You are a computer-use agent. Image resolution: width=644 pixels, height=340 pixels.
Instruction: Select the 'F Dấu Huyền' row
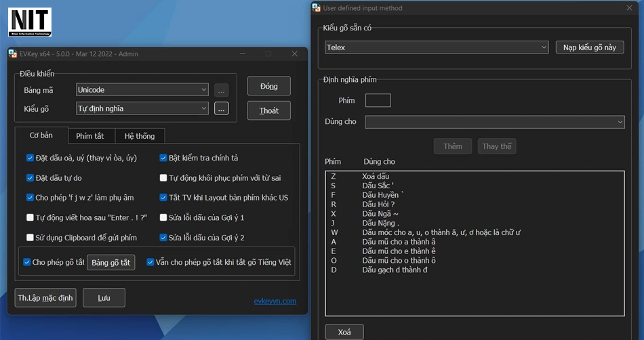tap(475, 195)
